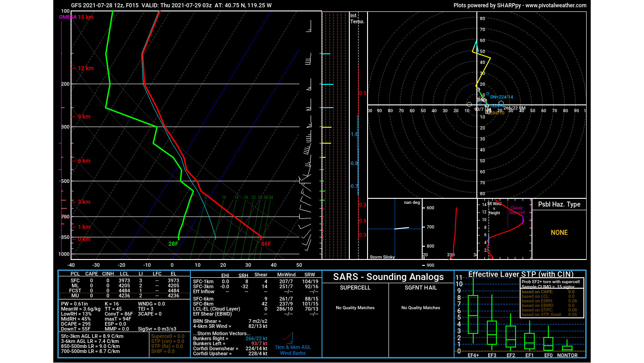Click the 12 km height label
Image resolution: width=644 pixels, height=363 pixels.
point(86,68)
